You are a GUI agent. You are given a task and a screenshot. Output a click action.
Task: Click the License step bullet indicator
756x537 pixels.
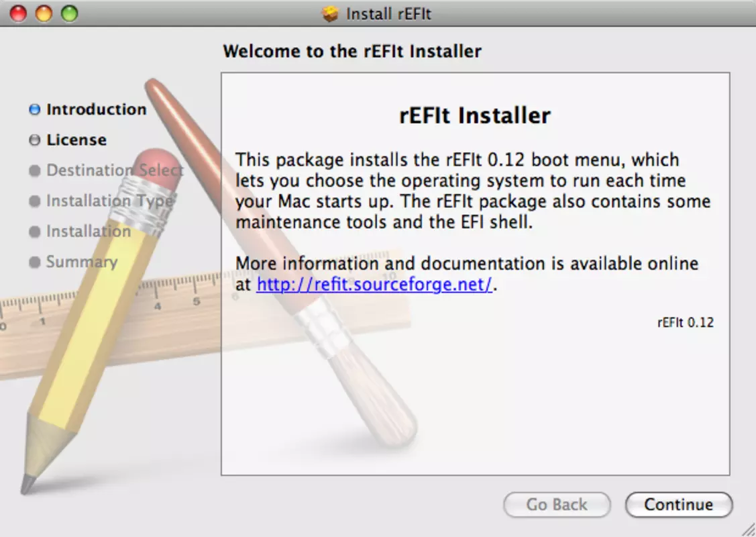(35, 140)
